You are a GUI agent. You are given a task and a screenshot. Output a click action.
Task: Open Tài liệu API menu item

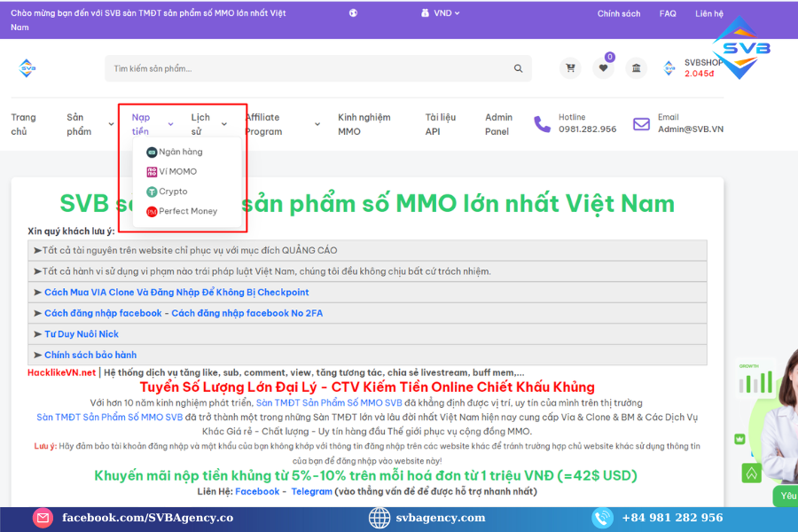[x=440, y=124]
